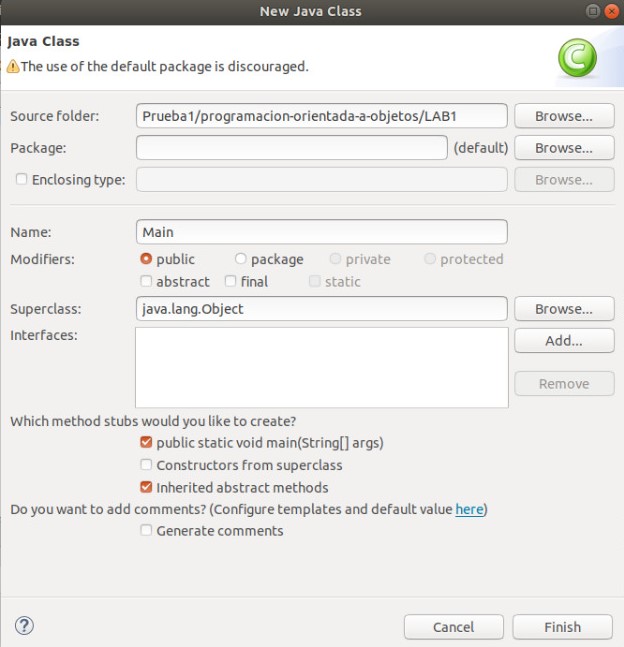This screenshot has height=647, width=624.
Task: Uncheck Inherited abstract methods option
Action: click(x=147, y=488)
